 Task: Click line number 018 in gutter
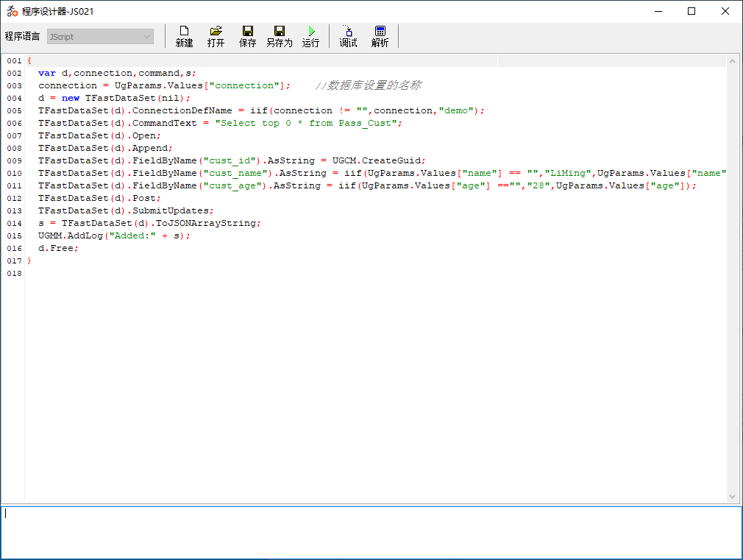[x=14, y=274]
